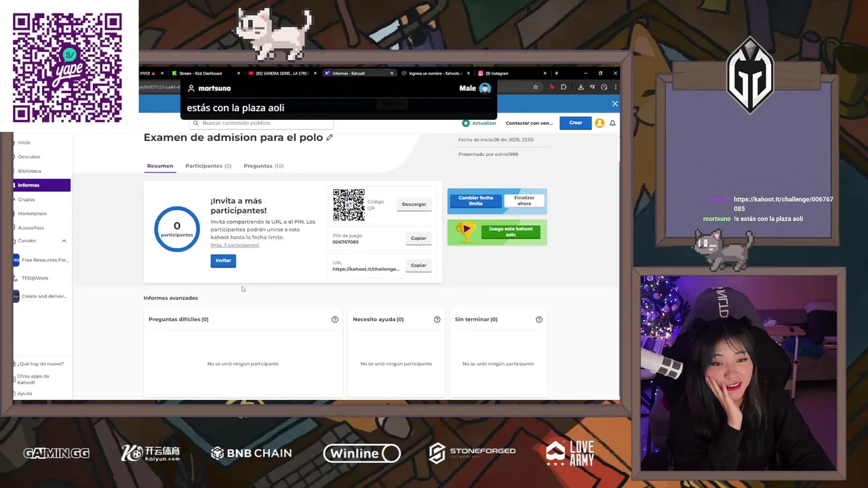The height and width of the screenshot is (488, 868).
Task: Open the notifications bell in Kahoot header
Action: click(612, 123)
